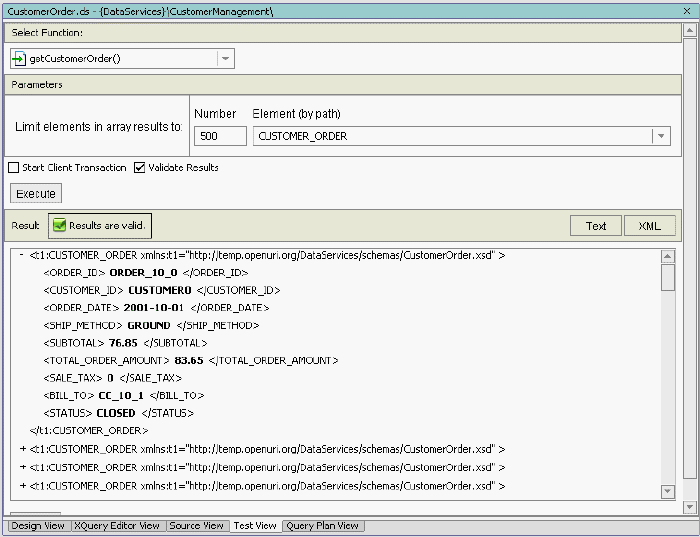The image size is (700, 537).
Task: Click the SALE_TAX value 0
Action: (x=110, y=378)
